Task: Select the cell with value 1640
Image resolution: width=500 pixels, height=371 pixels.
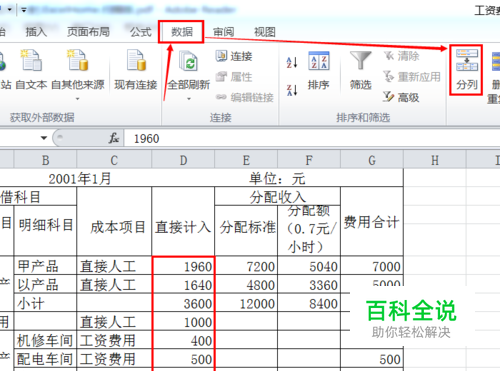Action: (x=183, y=284)
